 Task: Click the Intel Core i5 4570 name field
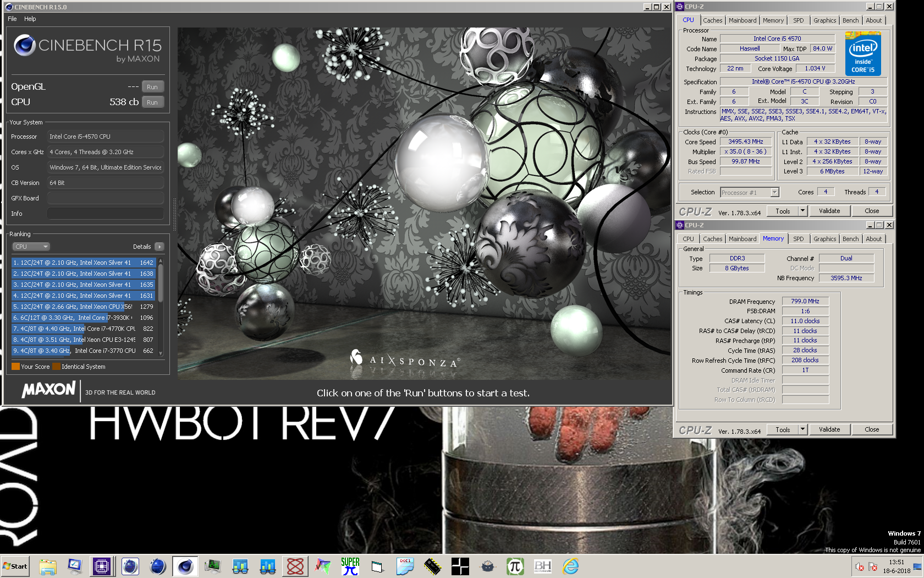777,39
